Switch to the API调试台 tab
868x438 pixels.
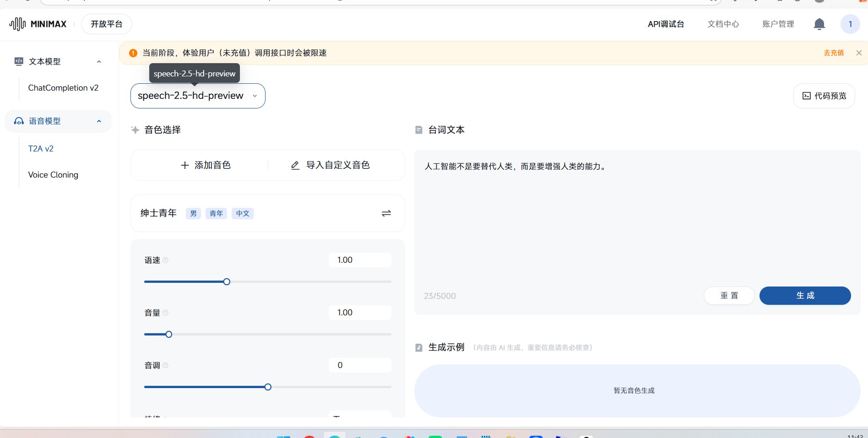(x=666, y=24)
